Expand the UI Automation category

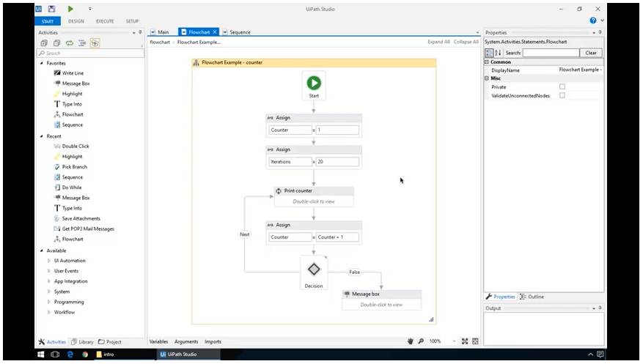pos(49,261)
